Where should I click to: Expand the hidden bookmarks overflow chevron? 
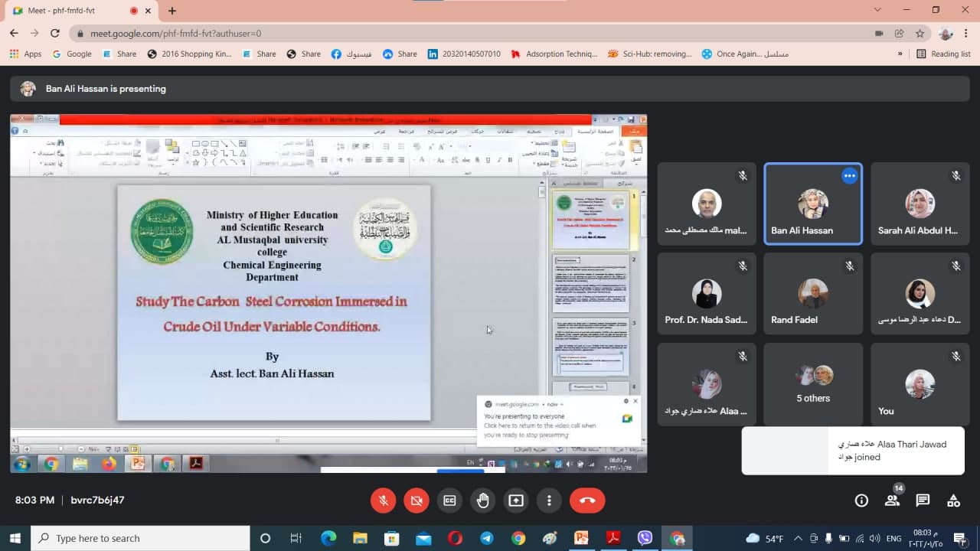[900, 54]
